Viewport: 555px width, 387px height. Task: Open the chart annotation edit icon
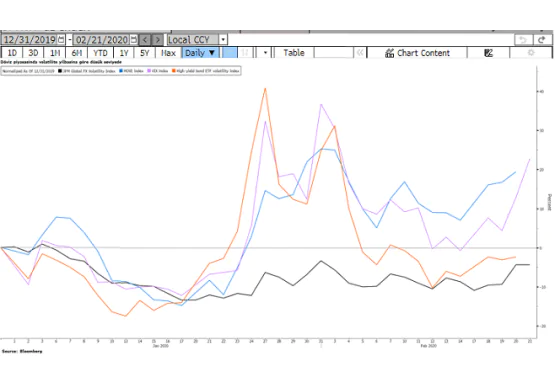(488, 53)
